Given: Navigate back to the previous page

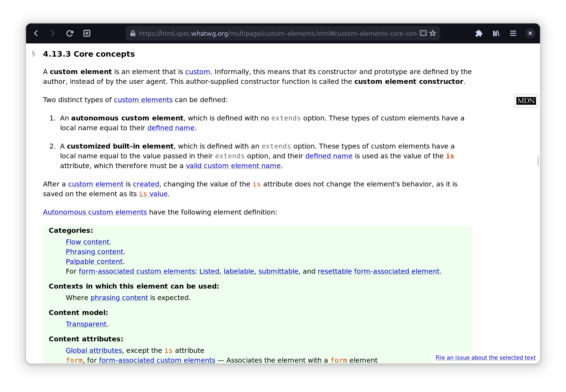Looking at the screenshot, I should [x=36, y=33].
